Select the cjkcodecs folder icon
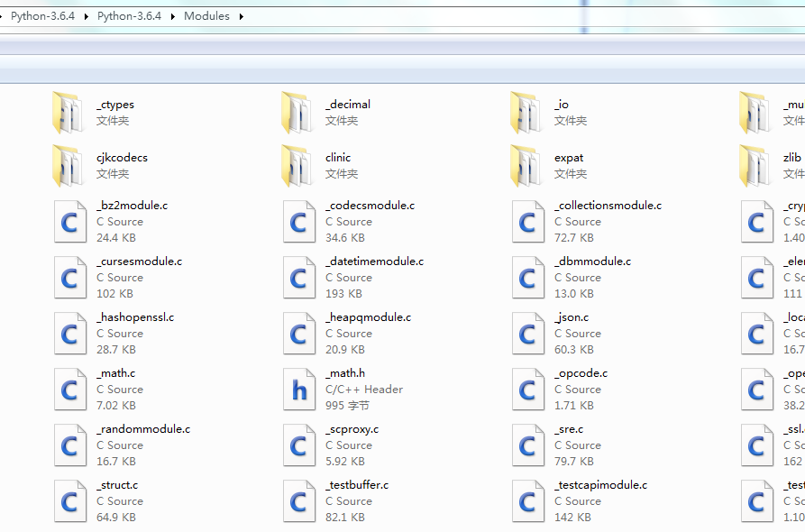Viewport: 805px width, 532px height. click(x=68, y=166)
